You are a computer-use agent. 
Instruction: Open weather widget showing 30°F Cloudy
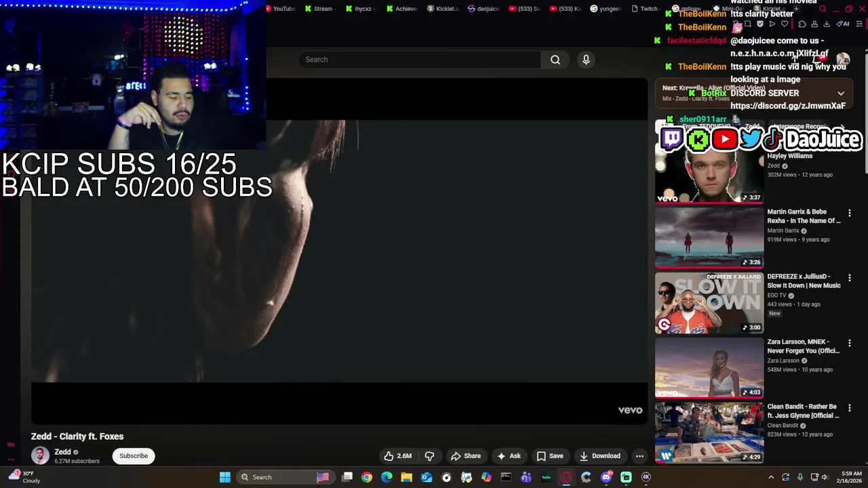24,477
